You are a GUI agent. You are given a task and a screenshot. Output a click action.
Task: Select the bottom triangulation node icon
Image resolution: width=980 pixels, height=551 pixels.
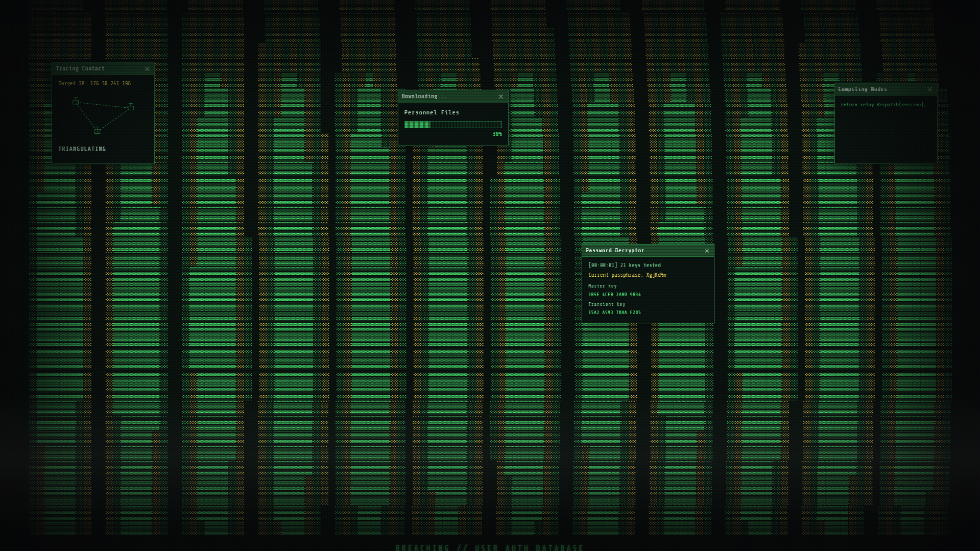click(97, 131)
